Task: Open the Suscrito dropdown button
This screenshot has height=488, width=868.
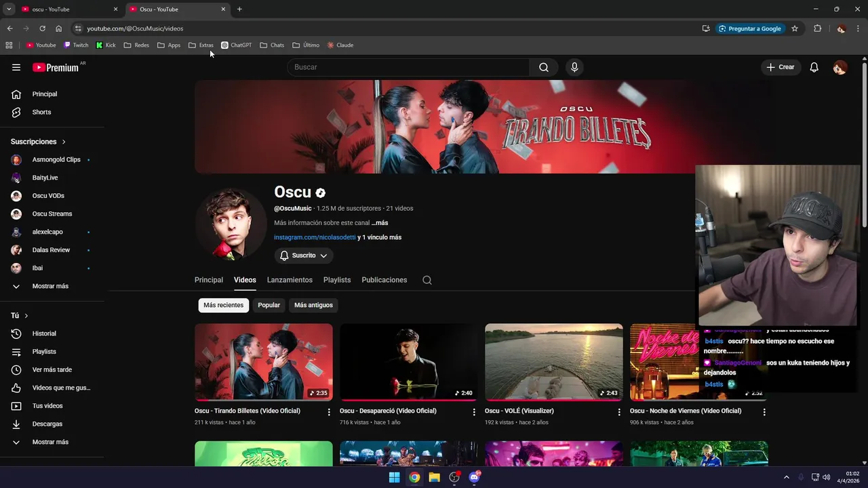Action: click(304, 256)
